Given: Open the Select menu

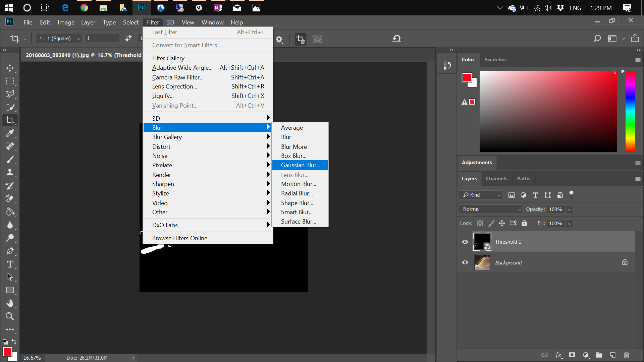Looking at the screenshot, I should point(130,22).
